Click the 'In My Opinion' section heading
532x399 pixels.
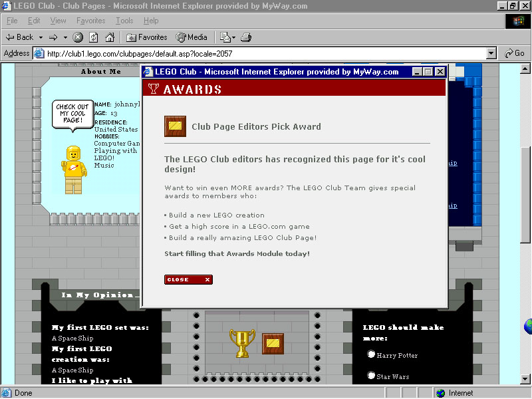pyautogui.click(x=100, y=295)
